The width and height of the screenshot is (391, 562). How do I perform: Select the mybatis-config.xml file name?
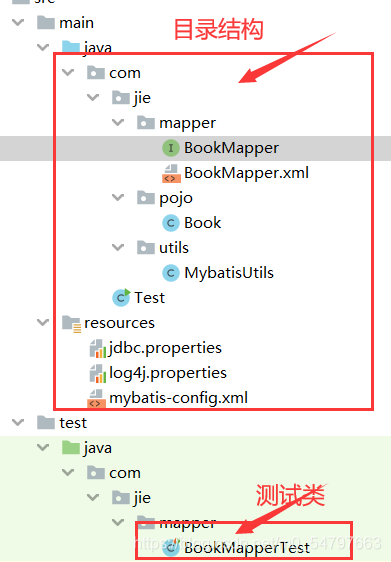pos(178,398)
